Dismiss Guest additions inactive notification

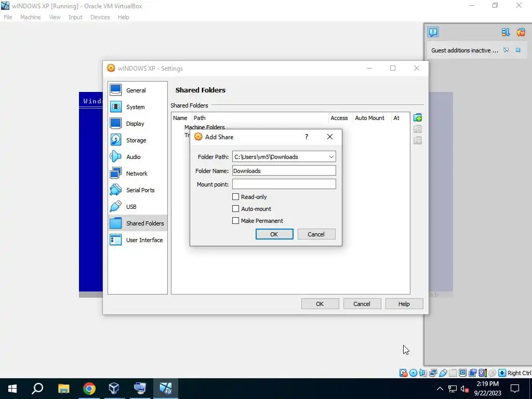pyautogui.click(x=518, y=50)
